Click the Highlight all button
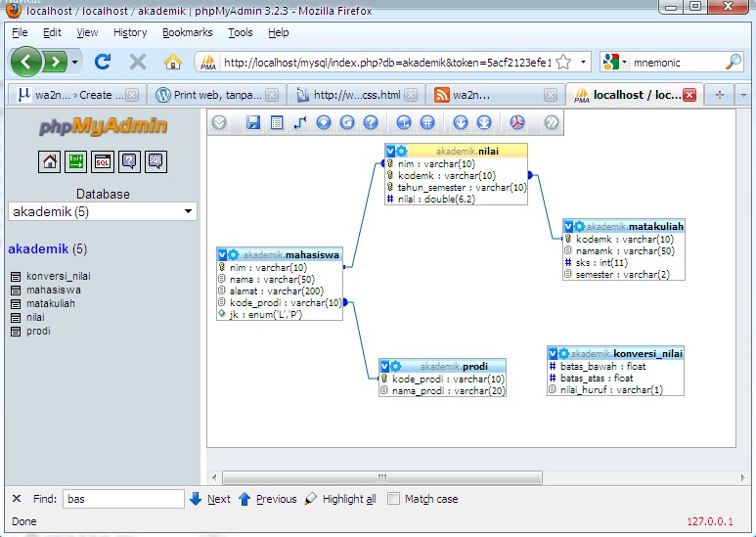The width and height of the screenshot is (756, 537). (x=340, y=499)
